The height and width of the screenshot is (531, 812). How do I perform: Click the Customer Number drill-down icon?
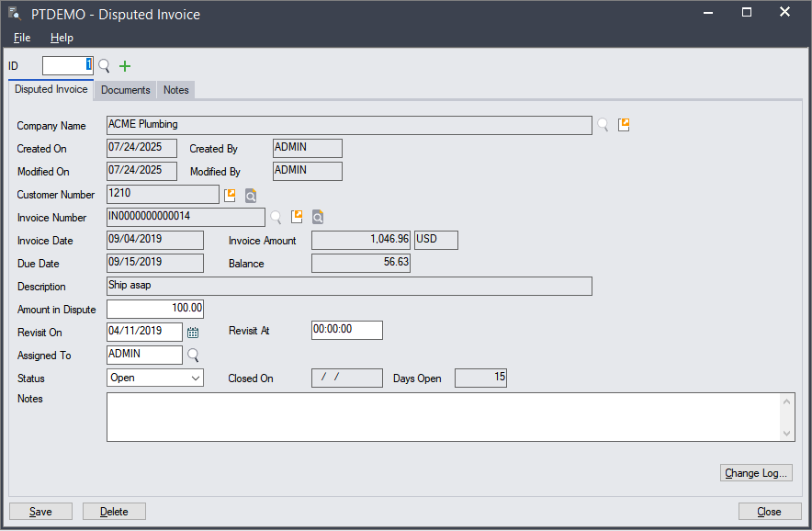pyautogui.click(x=230, y=195)
